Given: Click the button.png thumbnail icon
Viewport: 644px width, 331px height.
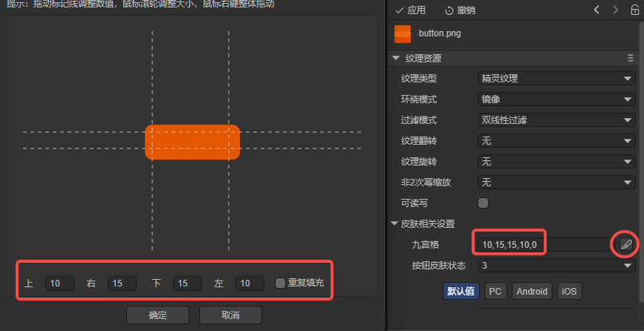Looking at the screenshot, I should pyautogui.click(x=403, y=33).
